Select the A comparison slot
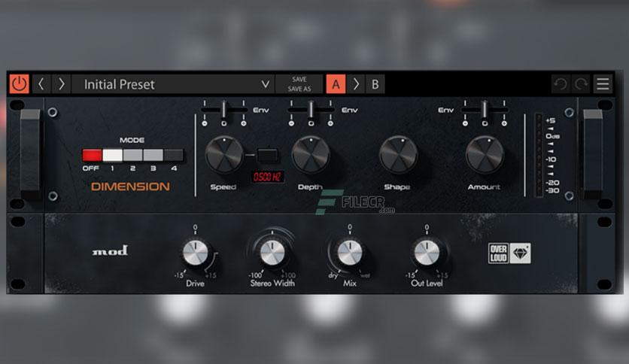 (336, 84)
